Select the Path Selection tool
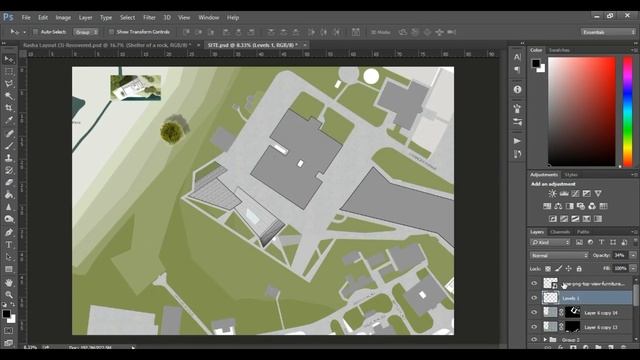This screenshot has height=360, width=640. 9,257
